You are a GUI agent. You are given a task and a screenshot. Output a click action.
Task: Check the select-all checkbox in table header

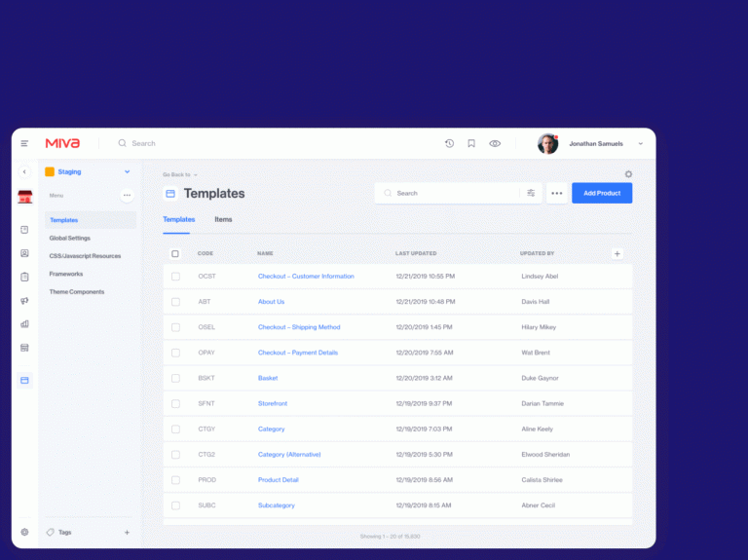175,253
